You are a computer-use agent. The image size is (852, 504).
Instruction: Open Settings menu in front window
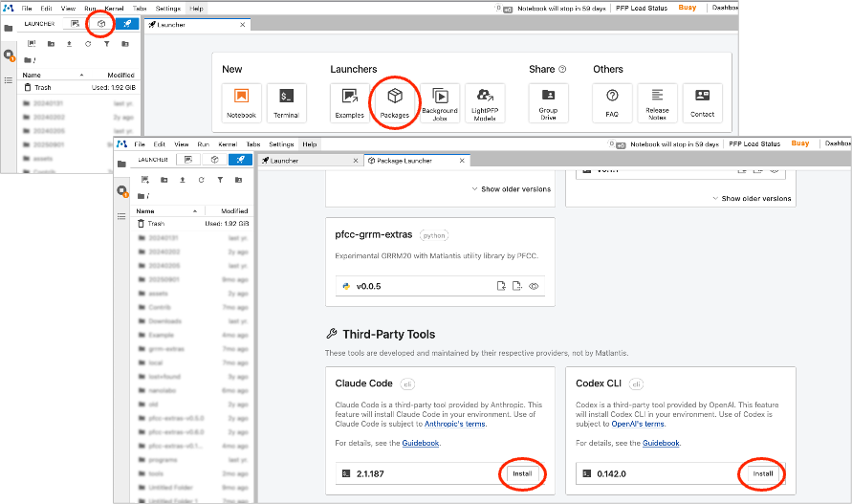click(281, 144)
